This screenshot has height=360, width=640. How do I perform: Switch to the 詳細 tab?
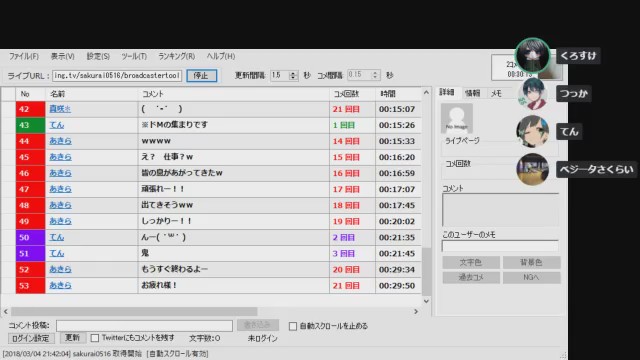point(447,93)
